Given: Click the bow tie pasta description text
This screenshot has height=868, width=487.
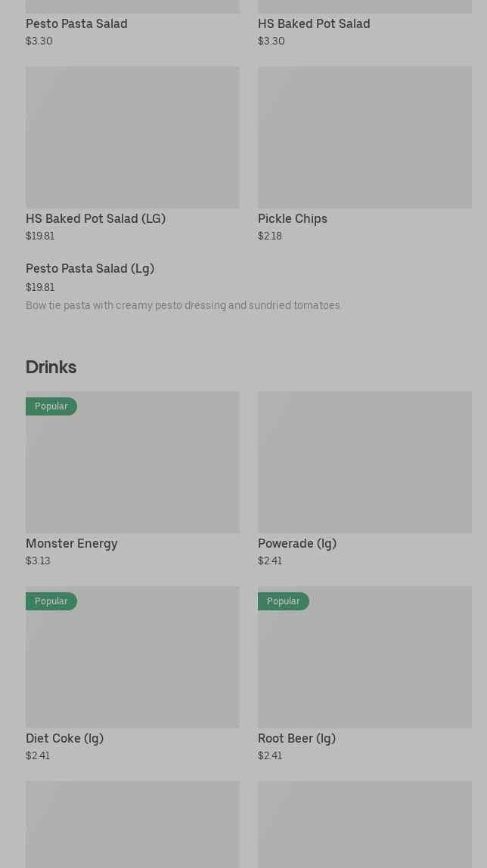Looking at the screenshot, I should tap(184, 306).
